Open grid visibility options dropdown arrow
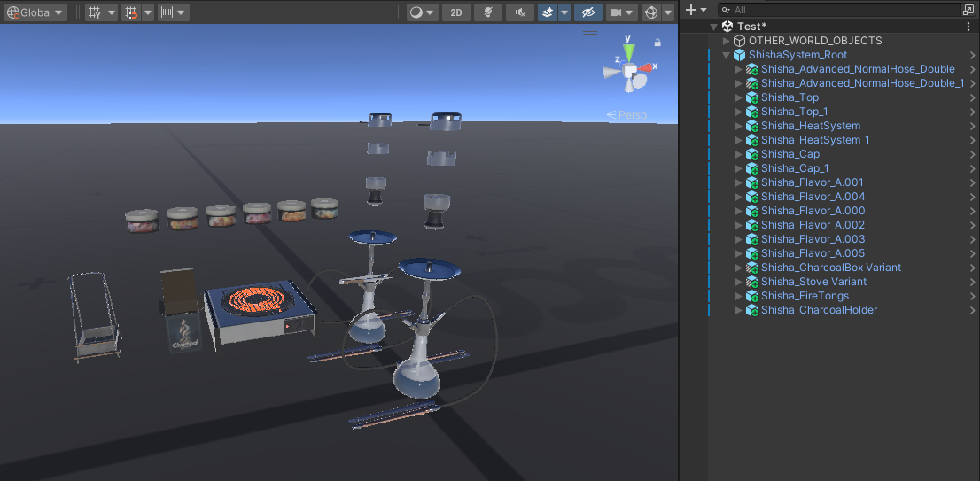980x481 pixels. tap(112, 12)
